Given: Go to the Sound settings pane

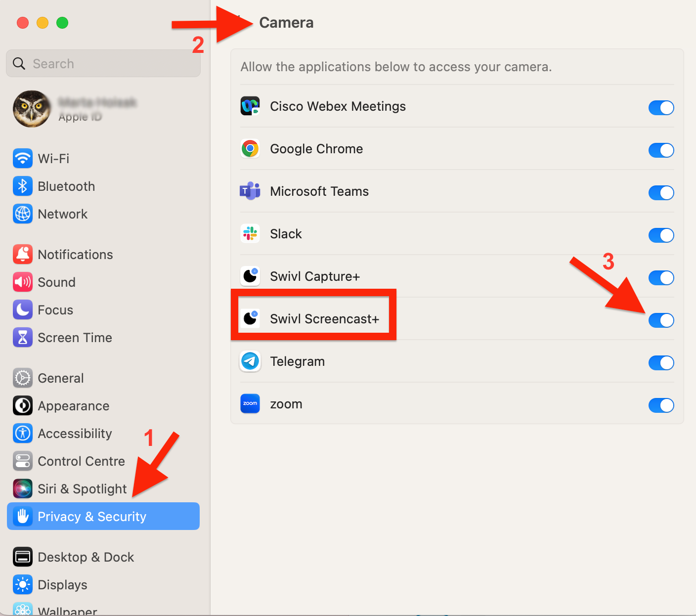Looking at the screenshot, I should (103, 282).
